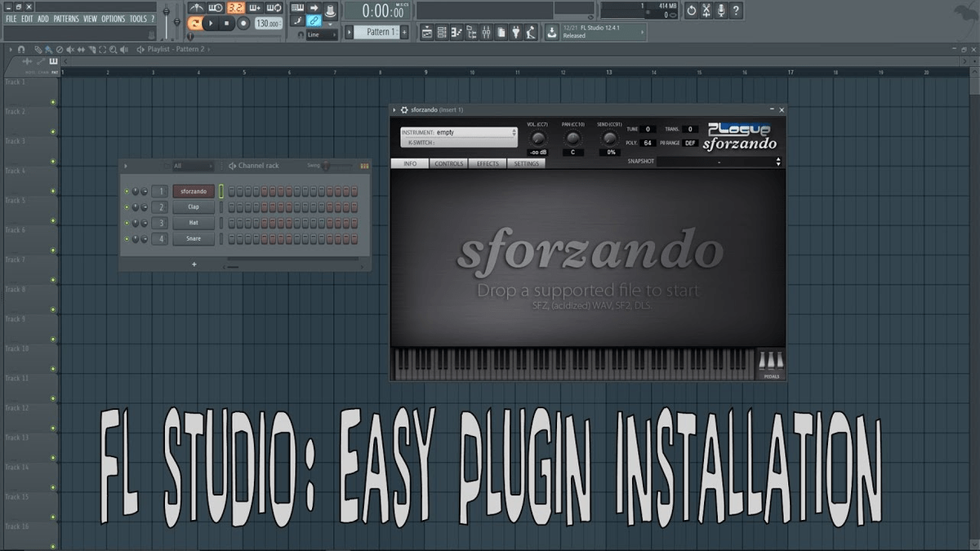Open the INSTRUMENT empty dropdown in sforzando
The height and width of the screenshot is (551, 980).
click(459, 132)
